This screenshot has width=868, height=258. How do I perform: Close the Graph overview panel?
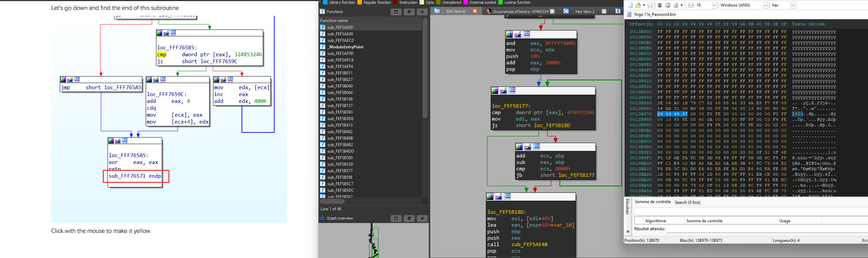click(422, 218)
